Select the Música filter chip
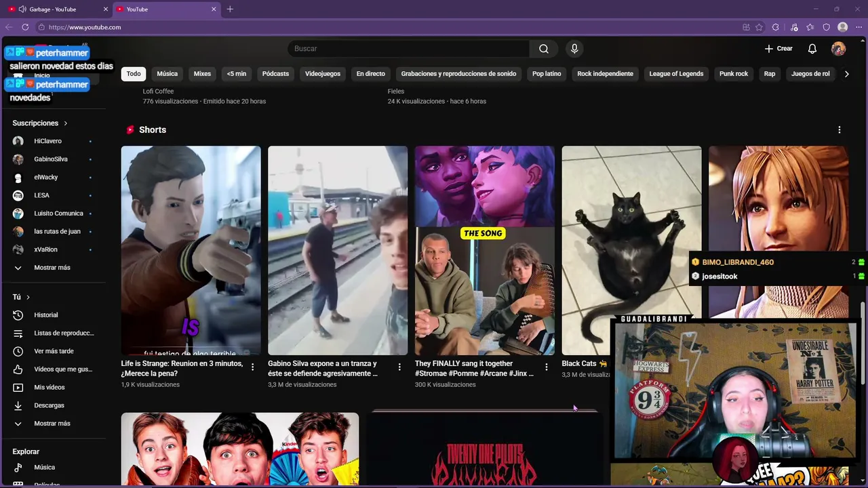The height and width of the screenshot is (488, 868). click(167, 74)
